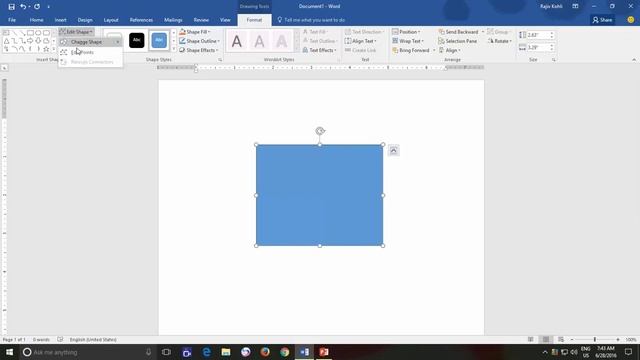Apply the third WordArt style A
The width and height of the screenshot is (640, 360).
click(282, 41)
